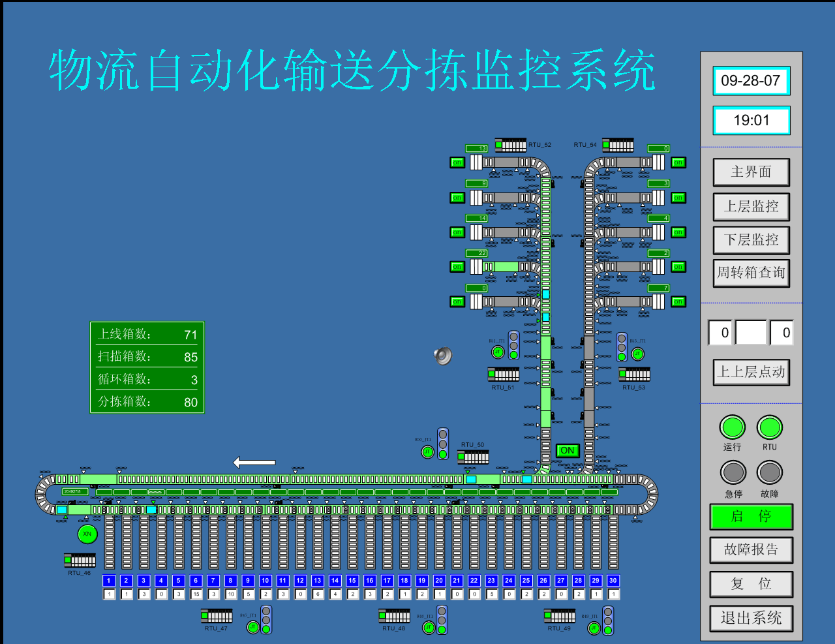Switch to the 主界面 main screen
The width and height of the screenshot is (835, 644).
[x=751, y=172]
